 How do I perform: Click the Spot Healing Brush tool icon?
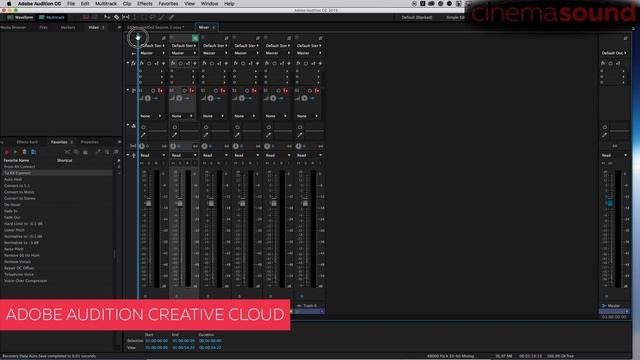tap(171, 17)
